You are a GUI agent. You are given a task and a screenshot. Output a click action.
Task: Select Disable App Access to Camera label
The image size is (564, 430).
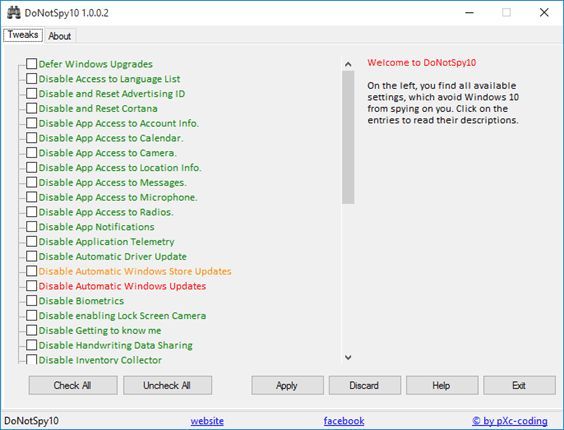[108, 153]
